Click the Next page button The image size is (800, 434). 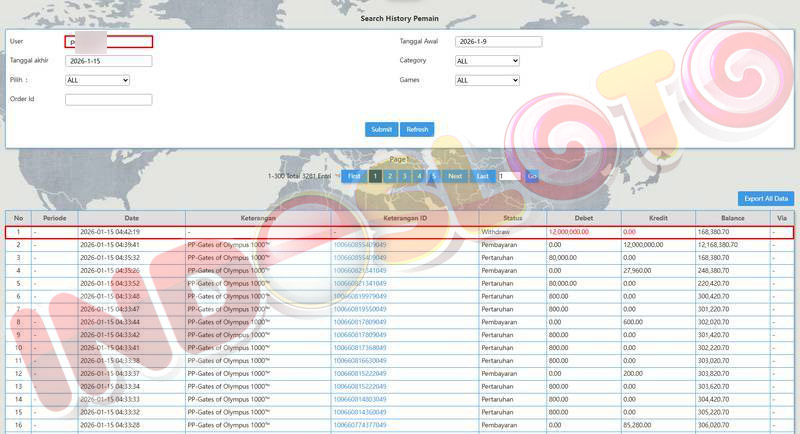[455, 176]
